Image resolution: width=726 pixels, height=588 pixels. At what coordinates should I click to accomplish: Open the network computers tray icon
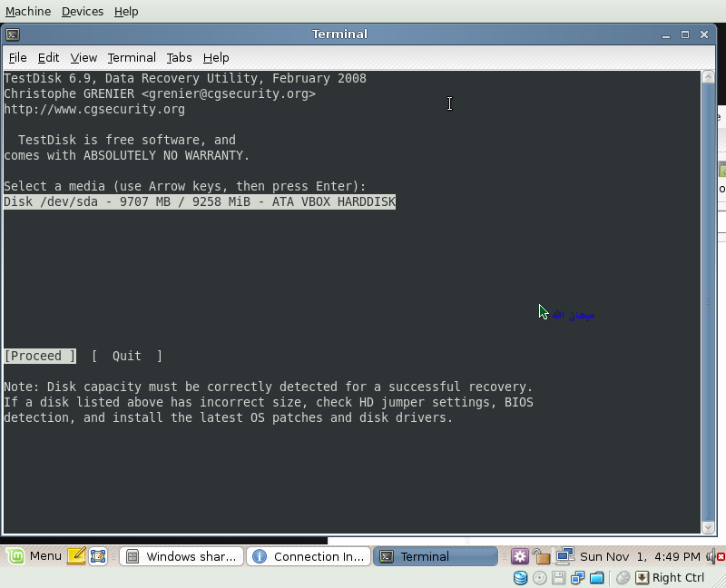pos(565,555)
